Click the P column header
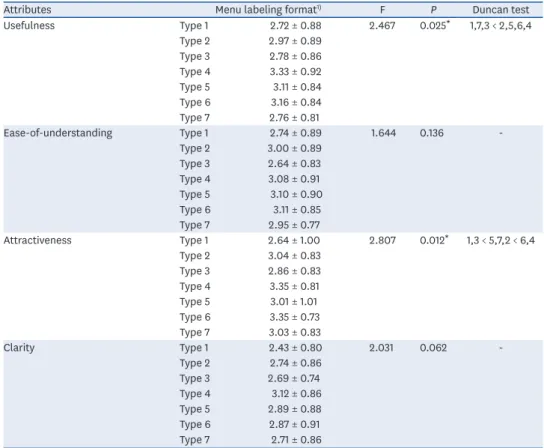The height and width of the screenshot is (448, 544). 433,10
